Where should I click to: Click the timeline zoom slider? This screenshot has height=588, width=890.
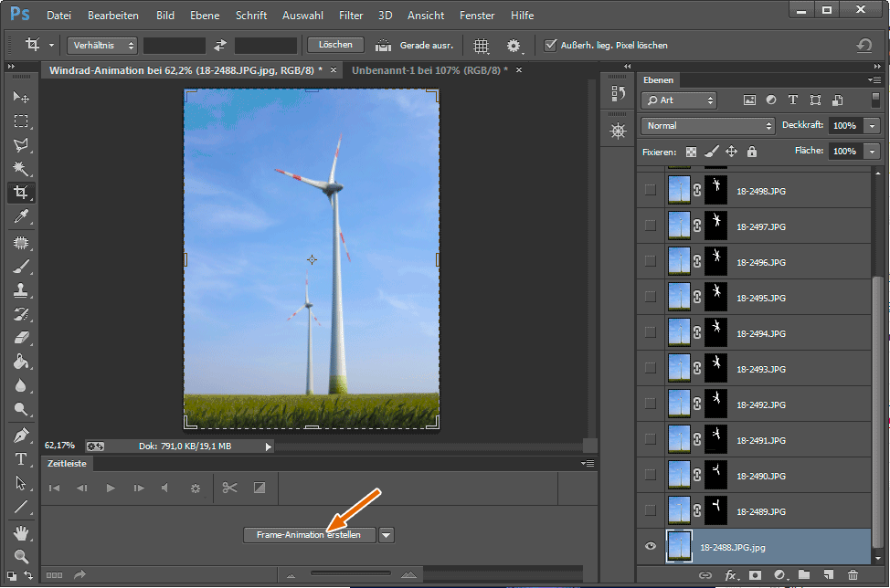point(352,573)
